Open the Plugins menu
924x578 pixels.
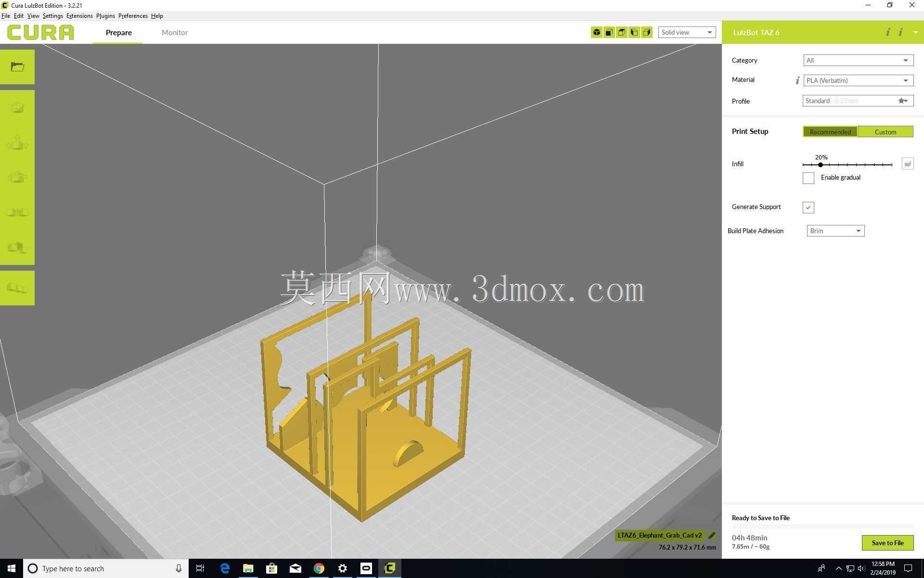pyautogui.click(x=105, y=16)
